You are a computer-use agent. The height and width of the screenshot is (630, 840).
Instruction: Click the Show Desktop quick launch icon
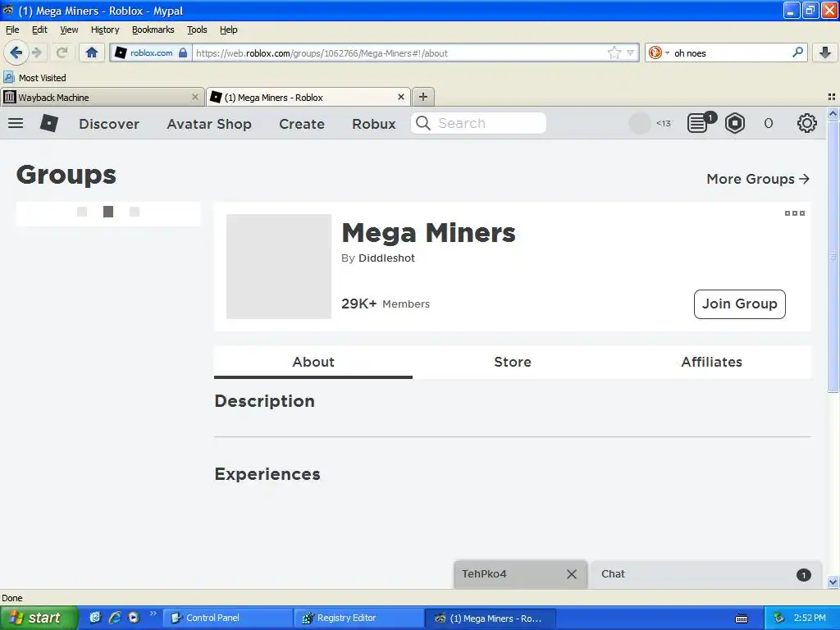click(x=95, y=618)
